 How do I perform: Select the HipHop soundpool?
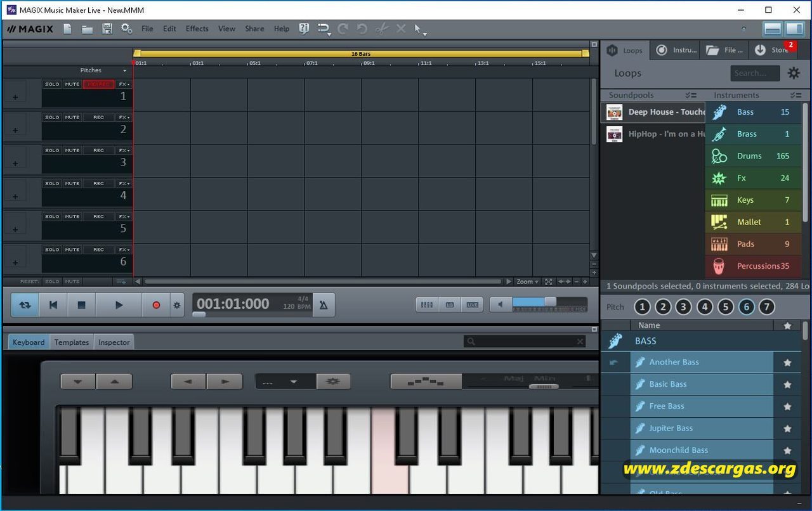pyautogui.click(x=653, y=134)
